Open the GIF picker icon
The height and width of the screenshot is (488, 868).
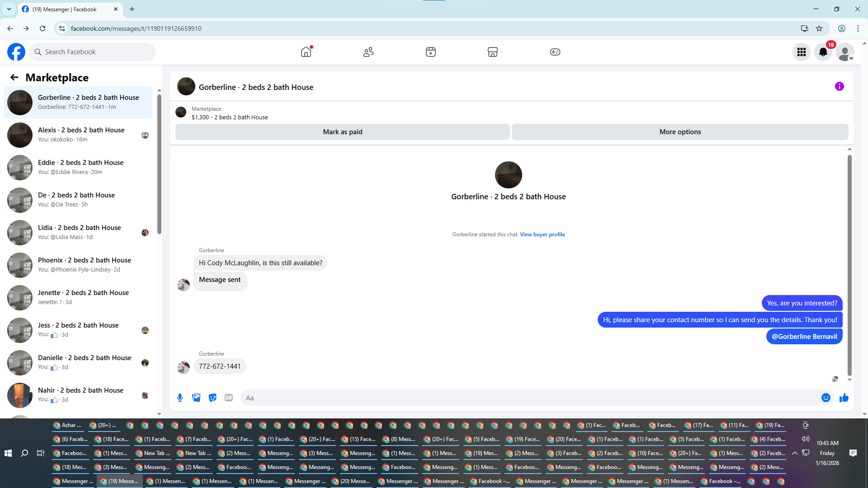[x=229, y=398]
